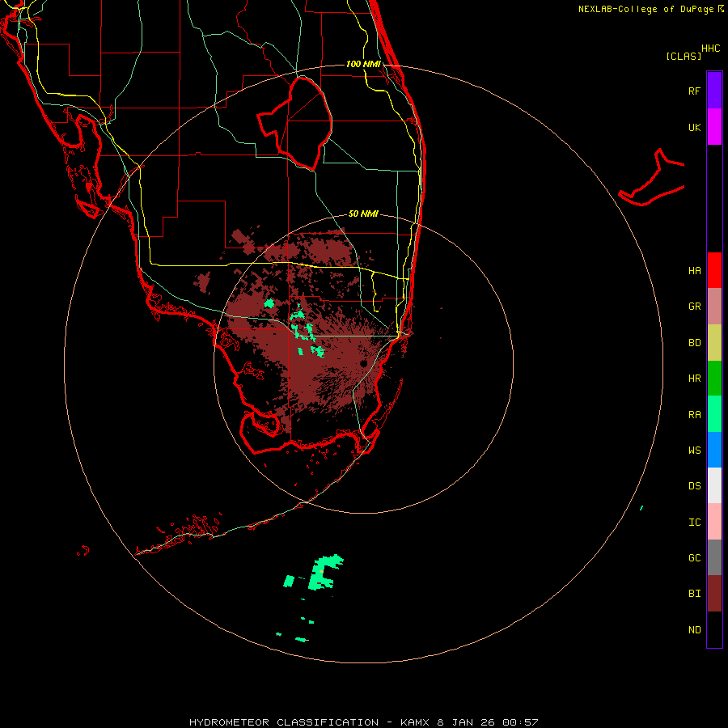Click the BI brown legend swatch
The height and width of the screenshot is (728, 728).
pyautogui.click(x=714, y=594)
